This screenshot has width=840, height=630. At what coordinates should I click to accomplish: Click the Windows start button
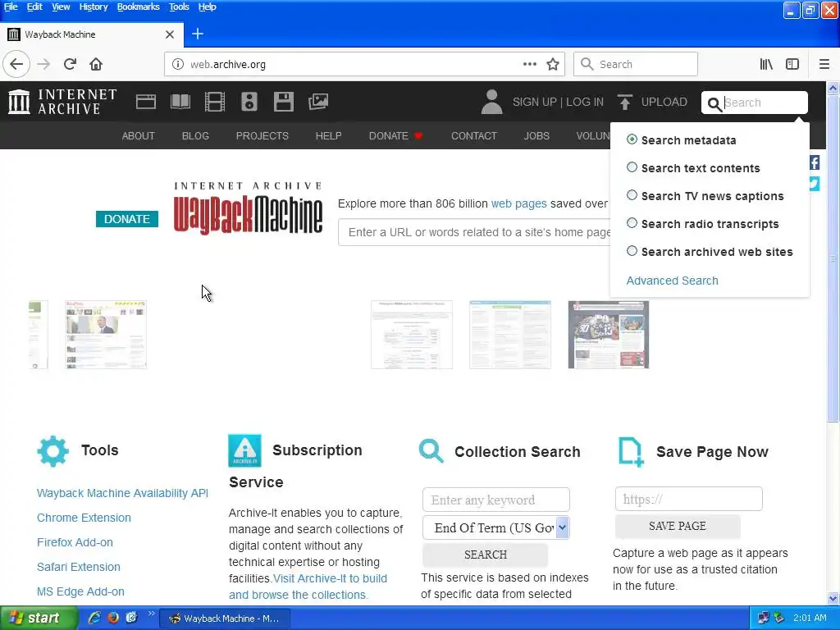point(39,619)
